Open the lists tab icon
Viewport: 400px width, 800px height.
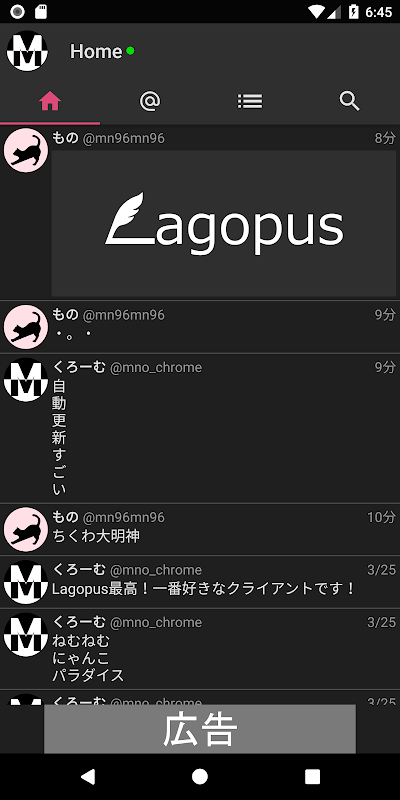point(250,102)
